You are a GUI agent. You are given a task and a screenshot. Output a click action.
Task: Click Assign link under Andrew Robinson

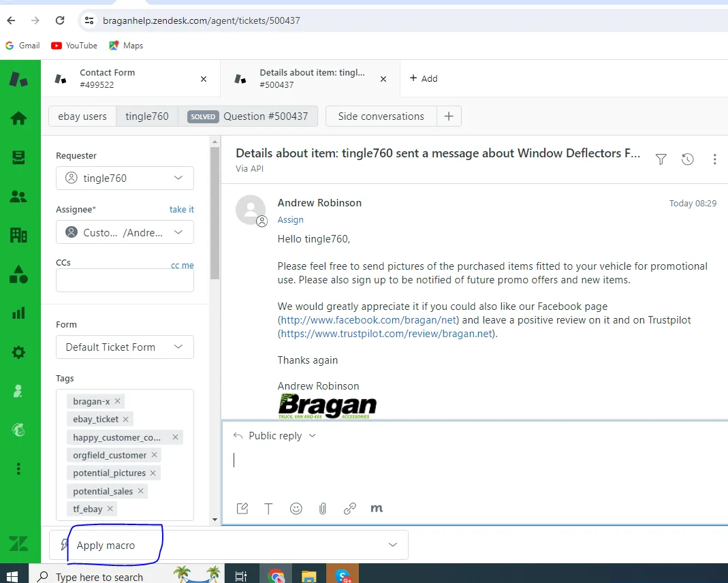pyautogui.click(x=291, y=219)
